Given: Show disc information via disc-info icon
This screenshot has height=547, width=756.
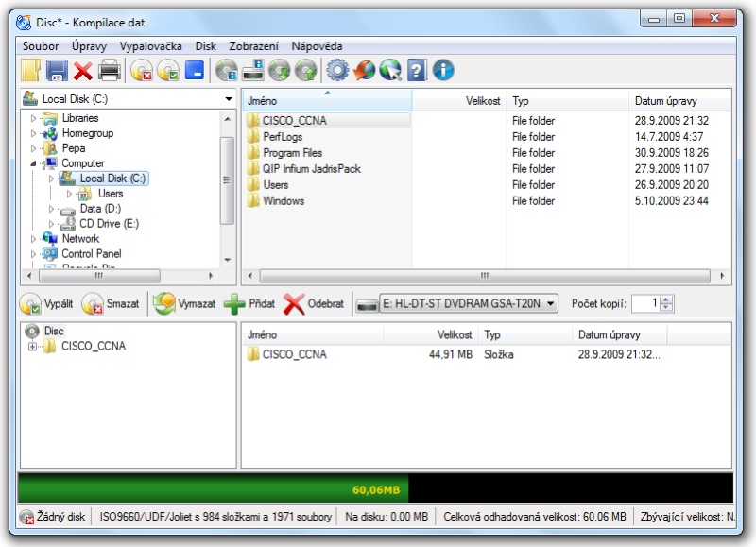Looking at the screenshot, I should [x=226, y=70].
